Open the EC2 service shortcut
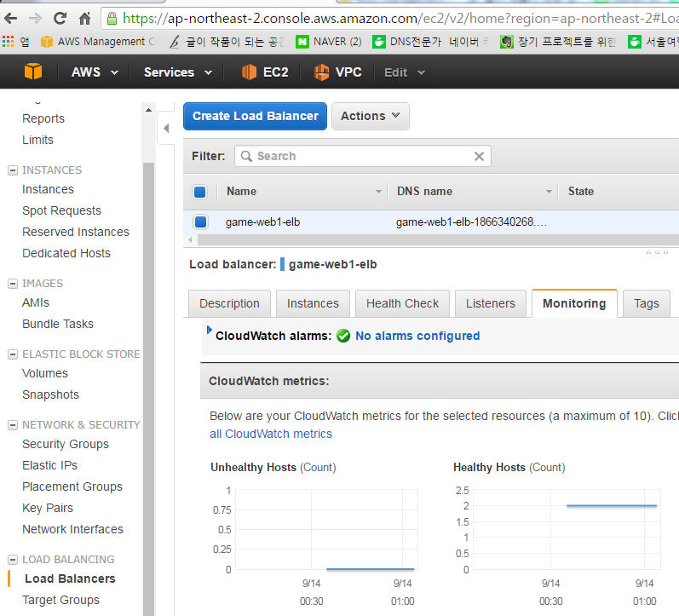This screenshot has height=616, width=679. [x=265, y=72]
